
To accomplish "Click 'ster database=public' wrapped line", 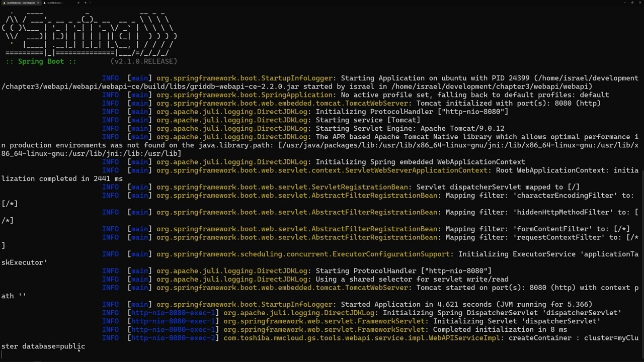I will click(x=43, y=346).
